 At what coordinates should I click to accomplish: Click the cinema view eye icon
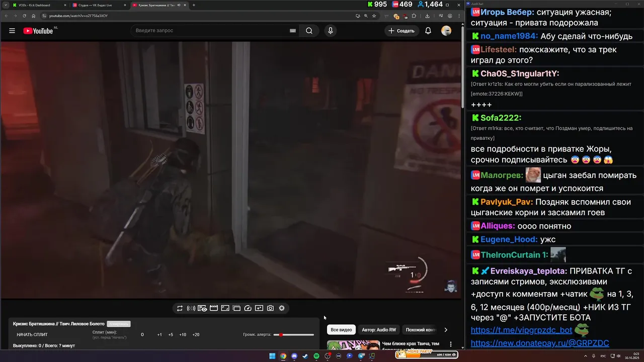click(202, 308)
